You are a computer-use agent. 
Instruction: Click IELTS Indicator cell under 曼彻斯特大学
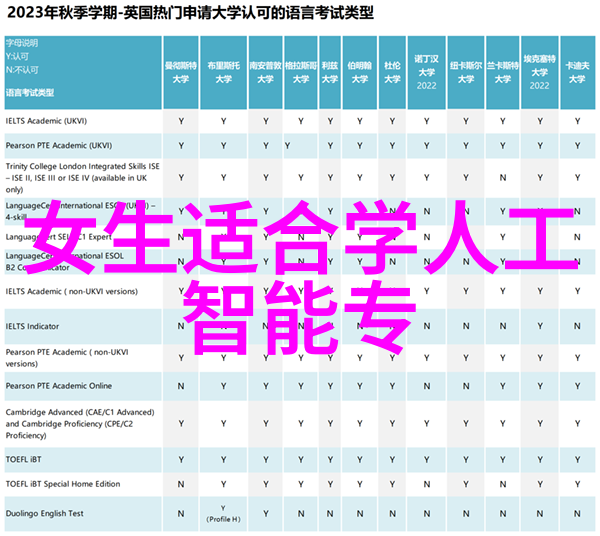pyautogui.click(x=181, y=326)
